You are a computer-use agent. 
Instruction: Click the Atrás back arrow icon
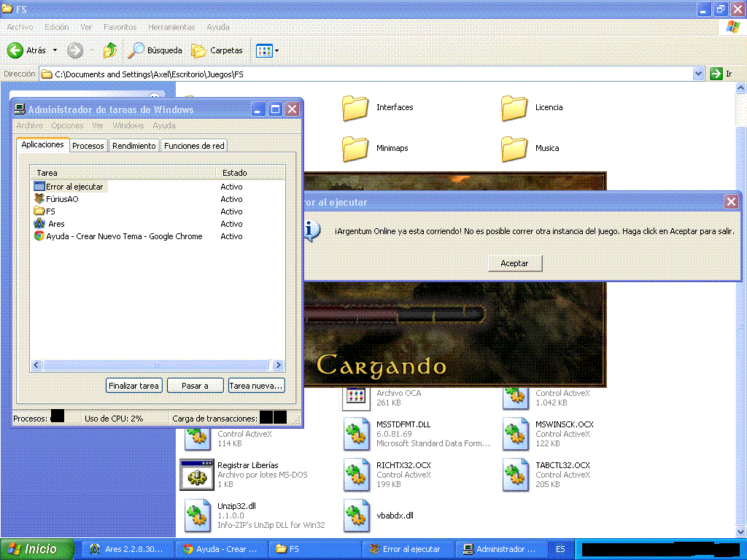(15, 50)
